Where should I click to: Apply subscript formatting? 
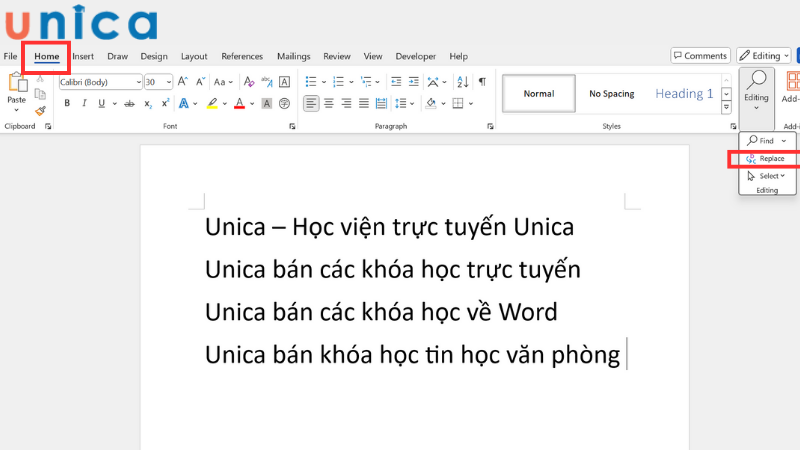(x=147, y=104)
